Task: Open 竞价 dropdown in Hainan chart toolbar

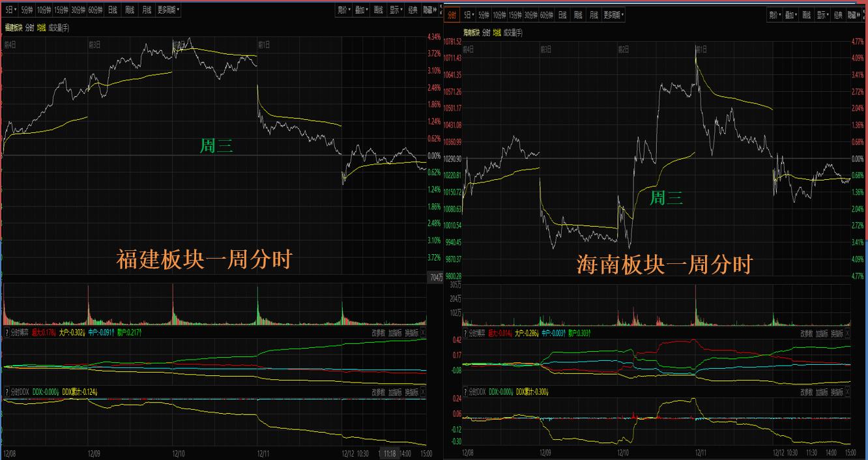Action: click(775, 15)
